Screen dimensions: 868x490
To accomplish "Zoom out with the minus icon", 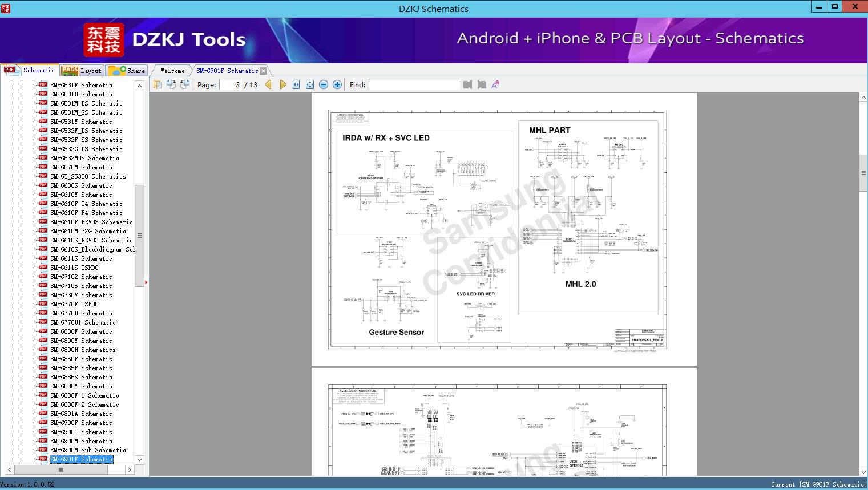I will point(324,84).
